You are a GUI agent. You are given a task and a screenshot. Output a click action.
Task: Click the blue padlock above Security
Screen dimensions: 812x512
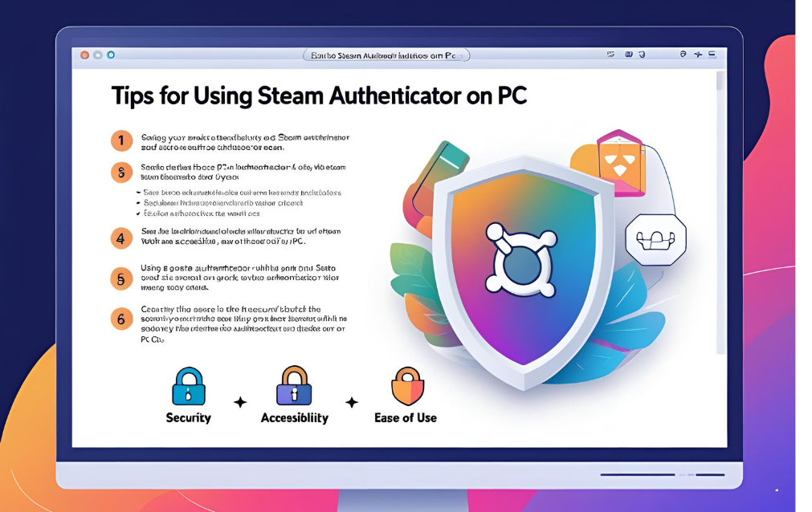click(189, 386)
